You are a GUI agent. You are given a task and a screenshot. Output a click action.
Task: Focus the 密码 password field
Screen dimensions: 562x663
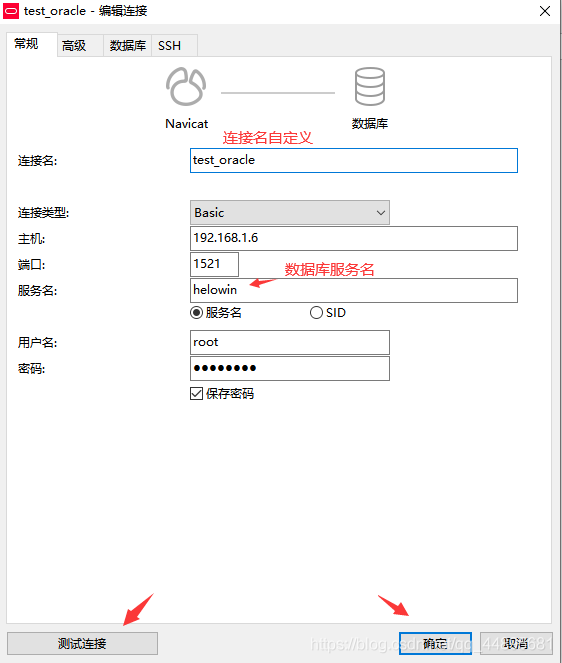click(x=290, y=368)
